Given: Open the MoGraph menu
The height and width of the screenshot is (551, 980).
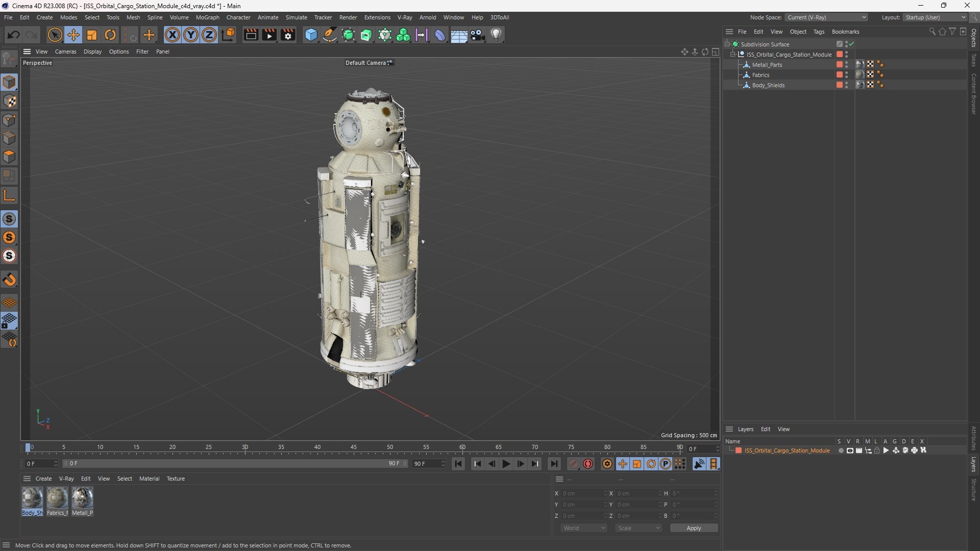Looking at the screenshot, I should [207, 17].
